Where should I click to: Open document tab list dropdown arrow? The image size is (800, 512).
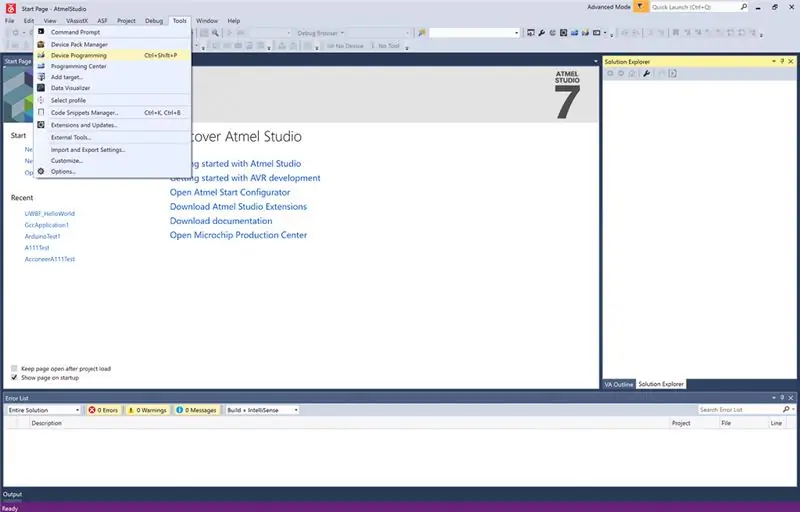tap(595, 62)
